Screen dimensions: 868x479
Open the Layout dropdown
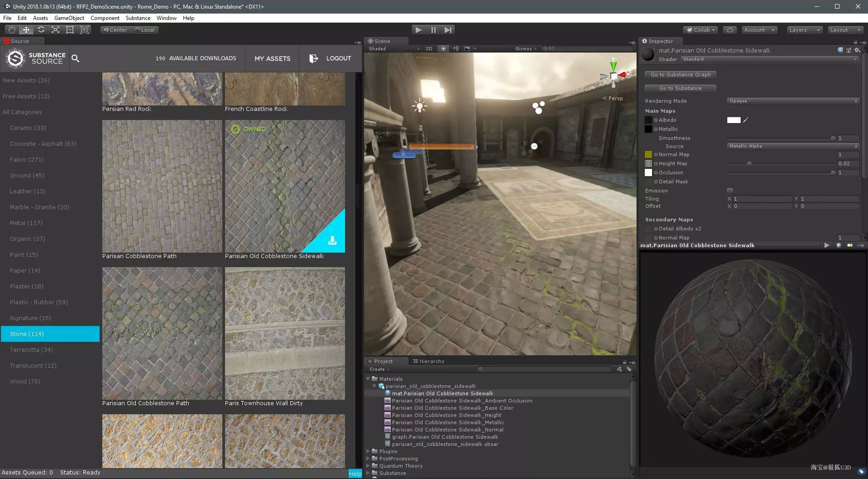(845, 30)
